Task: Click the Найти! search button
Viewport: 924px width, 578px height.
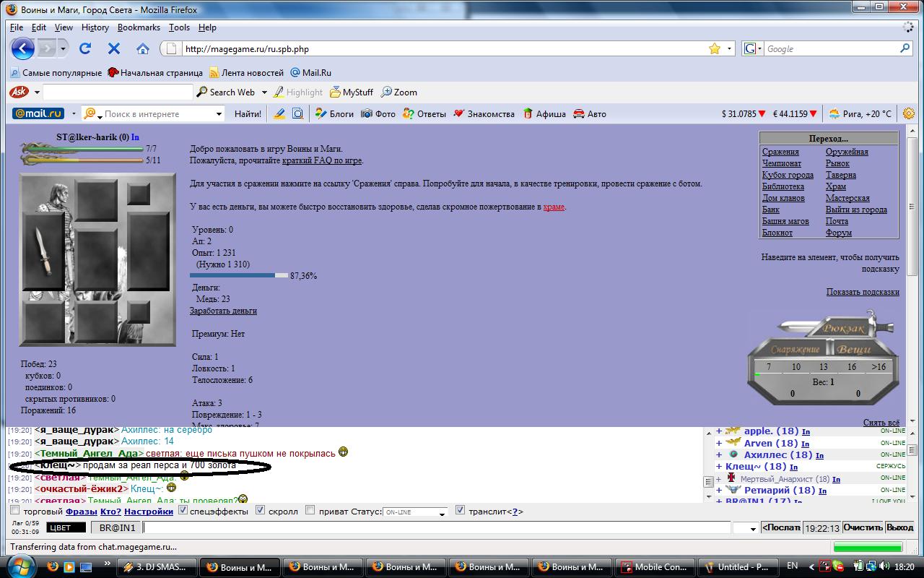Action: [248, 113]
